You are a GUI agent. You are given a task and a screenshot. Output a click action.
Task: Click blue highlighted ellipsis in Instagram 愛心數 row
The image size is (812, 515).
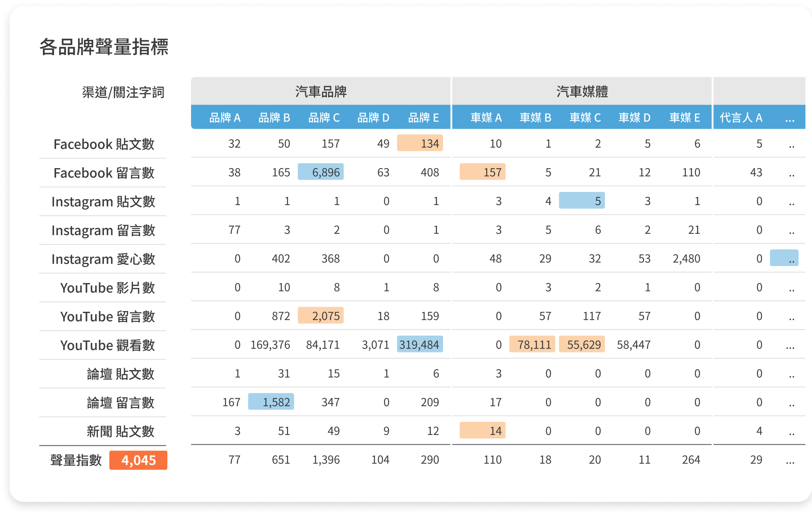(x=784, y=258)
